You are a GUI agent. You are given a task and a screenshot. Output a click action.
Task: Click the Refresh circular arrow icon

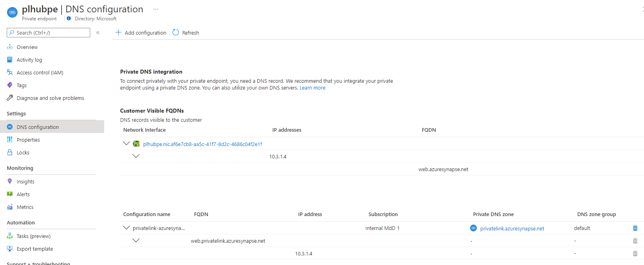[176, 32]
